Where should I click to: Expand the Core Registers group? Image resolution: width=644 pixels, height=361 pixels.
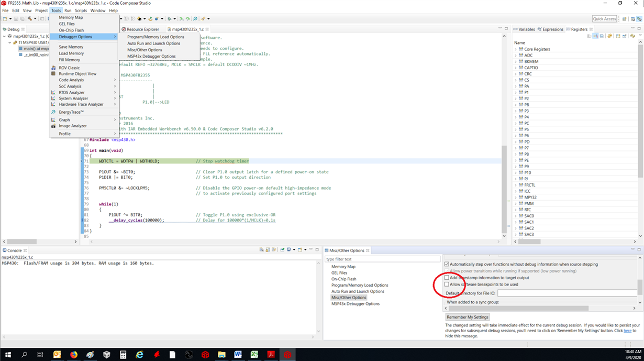tap(516, 49)
